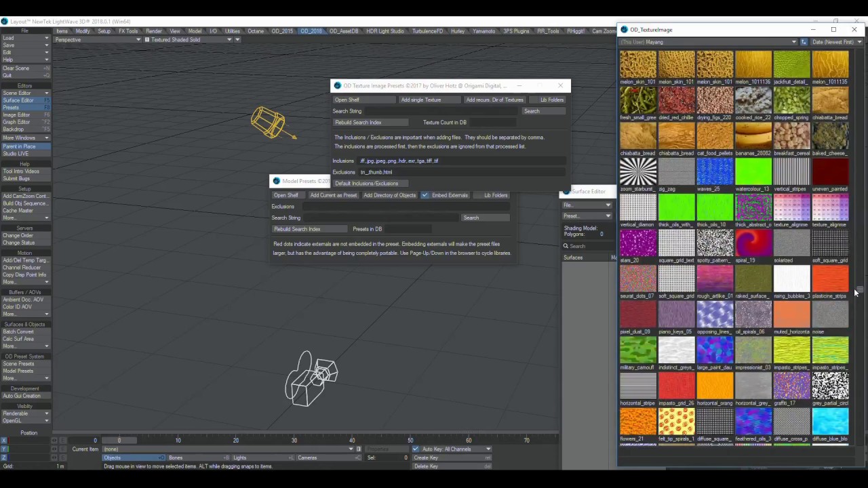Screen dimensions: 868x488
Task: Click the LightWave logo in the main title bar
Action: point(4,22)
